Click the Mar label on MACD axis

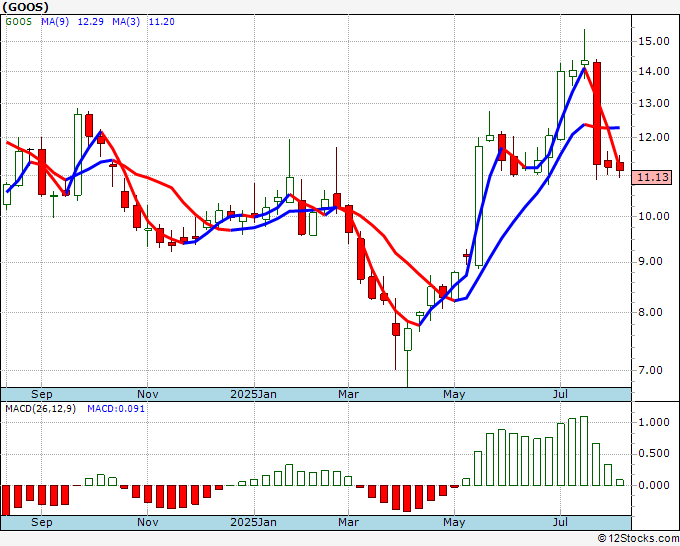[x=348, y=522]
